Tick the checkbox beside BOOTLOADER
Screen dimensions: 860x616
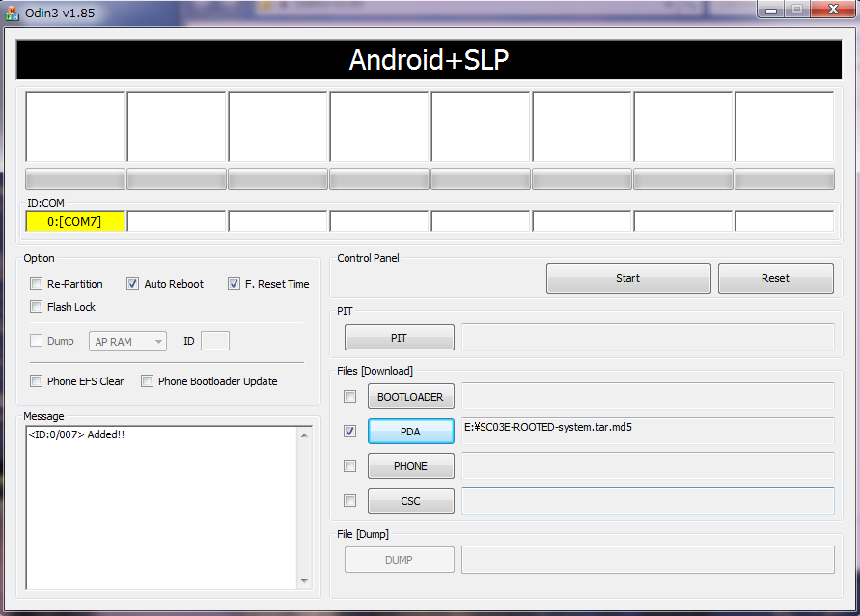[x=349, y=396]
